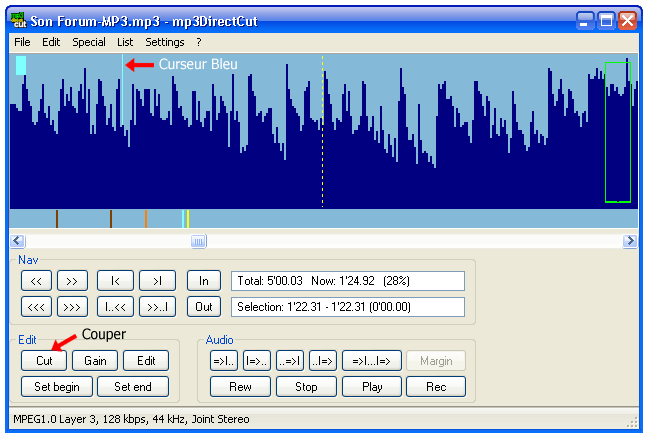Click the Edit button in Edit group
Image resolution: width=647 pixels, height=437 pixels.
(146, 361)
